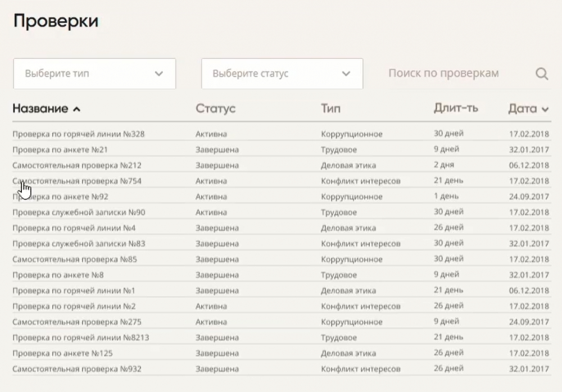Open 'Проверка по горячей линии №328'
Viewport: 562px width, 392px height.
point(78,134)
